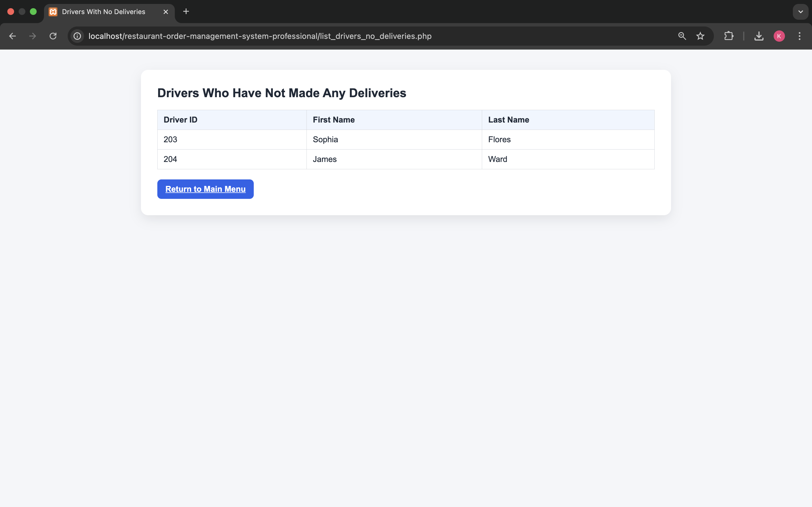Expand tab search chevron
812x507 pixels.
pyautogui.click(x=801, y=12)
